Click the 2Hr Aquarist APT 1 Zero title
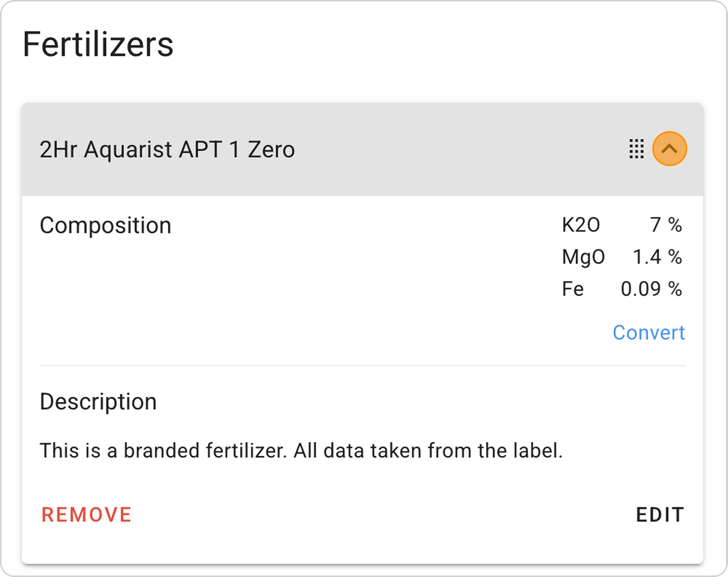Image resolution: width=728 pixels, height=577 pixels. click(x=167, y=149)
